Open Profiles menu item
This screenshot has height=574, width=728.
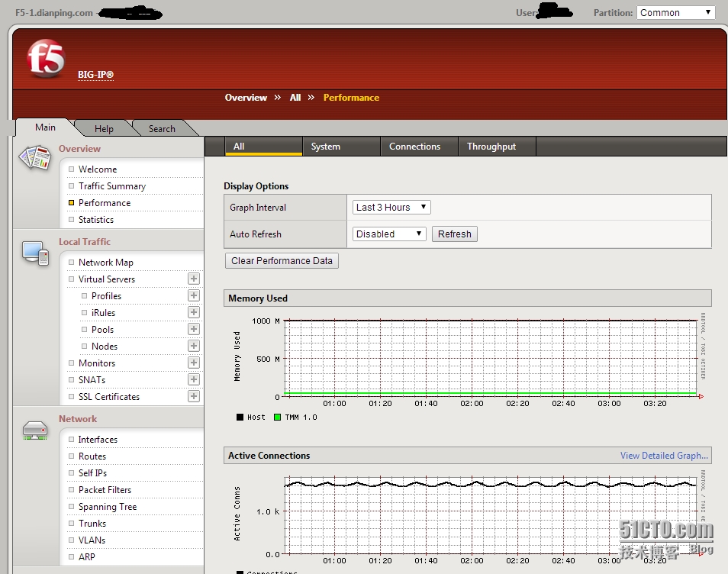tap(106, 295)
